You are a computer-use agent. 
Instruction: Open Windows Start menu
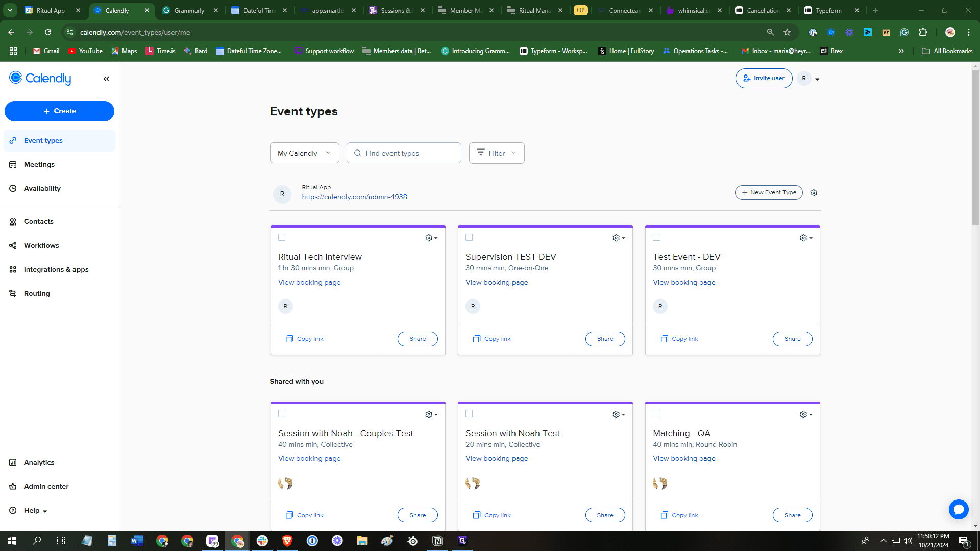click(x=12, y=541)
